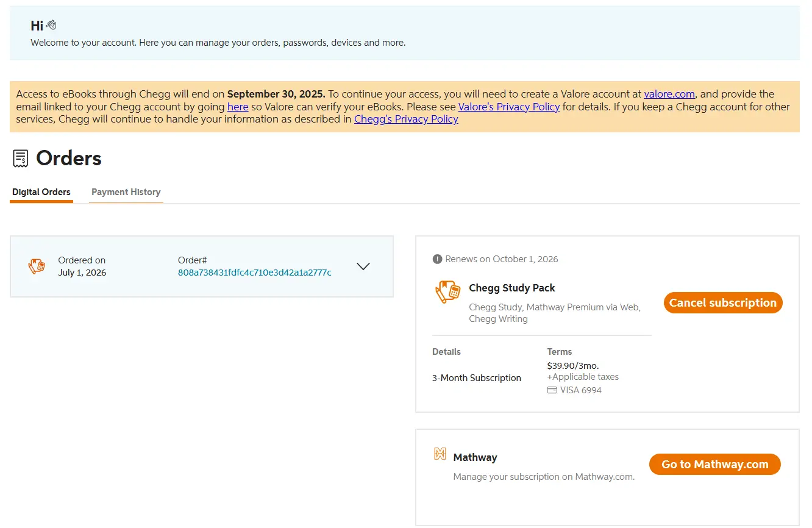
Task: Expand the July 1, 2026 order chevron
Action: (363, 266)
